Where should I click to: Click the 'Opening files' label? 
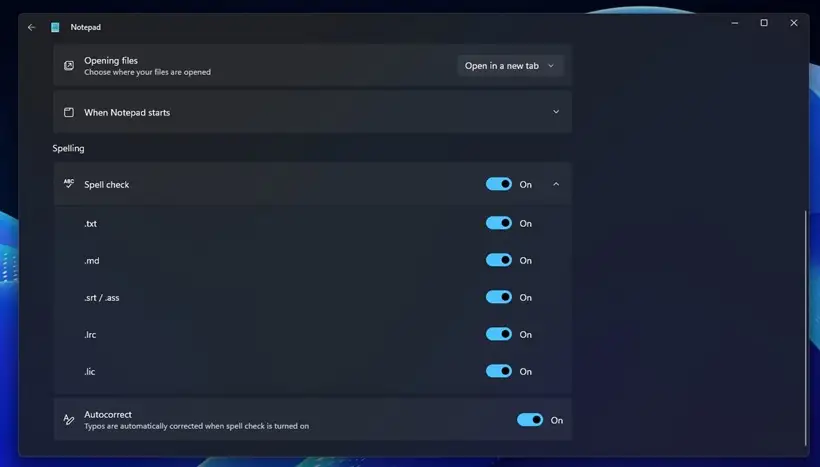click(x=111, y=61)
